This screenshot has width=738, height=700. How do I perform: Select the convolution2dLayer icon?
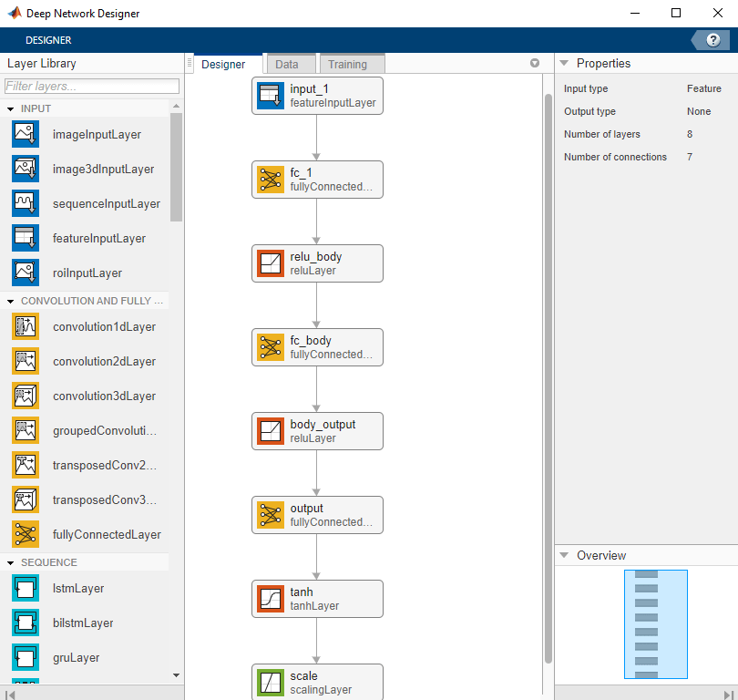(x=26, y=361)
